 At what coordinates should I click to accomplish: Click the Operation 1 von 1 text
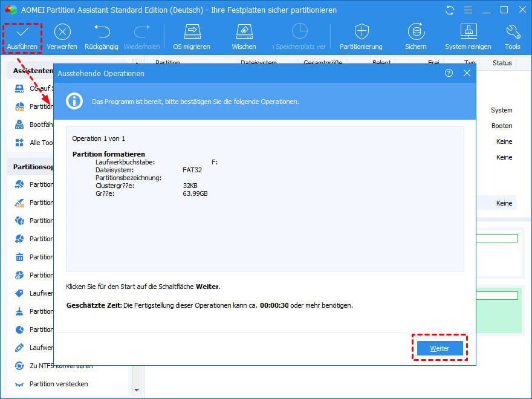[x=99, y=138]
